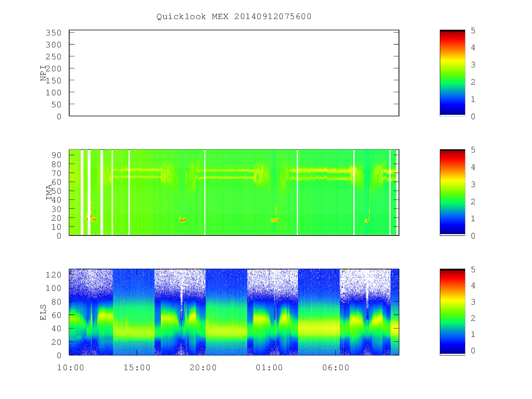Click the 80 tick on ELS axis

point(56,301)
